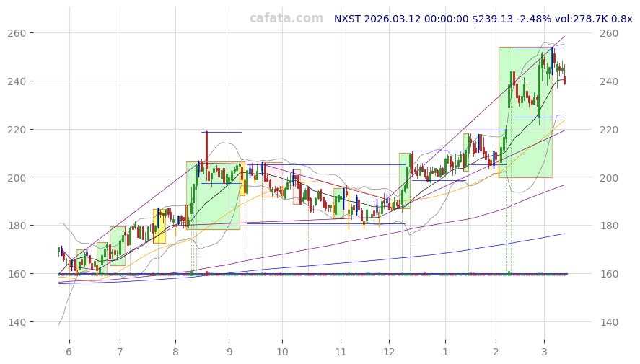Click the 260 label on left price axis
The height and width of the screenshot is (364, 640).
[x=36, y=33]
